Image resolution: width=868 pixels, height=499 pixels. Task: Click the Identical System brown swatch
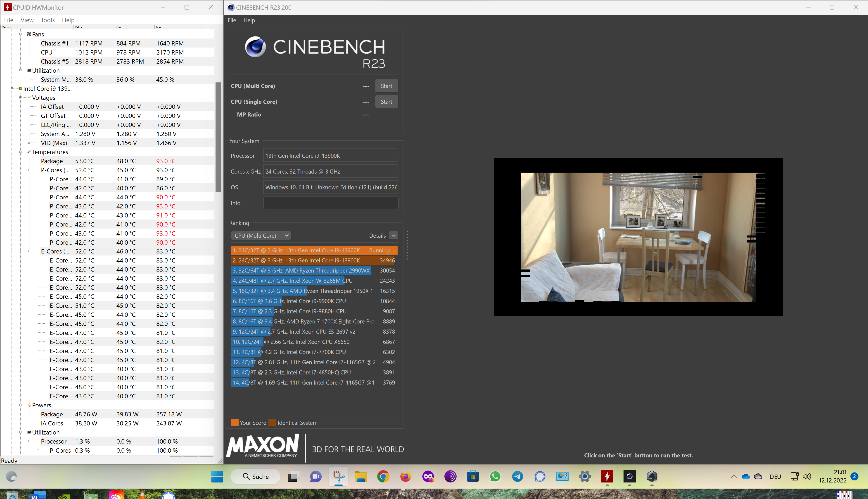272,423
